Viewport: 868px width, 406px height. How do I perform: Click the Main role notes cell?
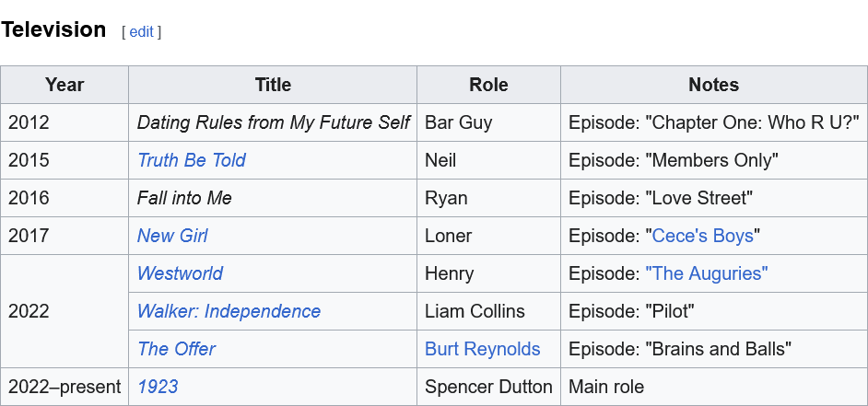point(606,387)
